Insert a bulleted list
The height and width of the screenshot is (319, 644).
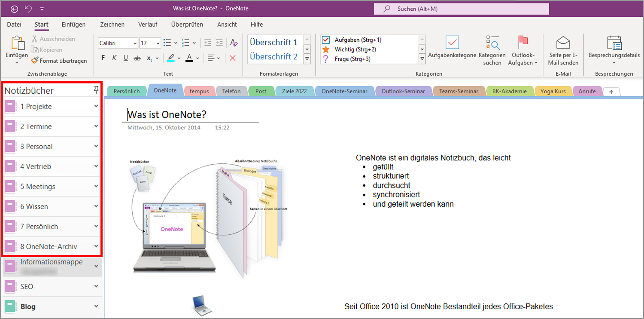(167, 43)
